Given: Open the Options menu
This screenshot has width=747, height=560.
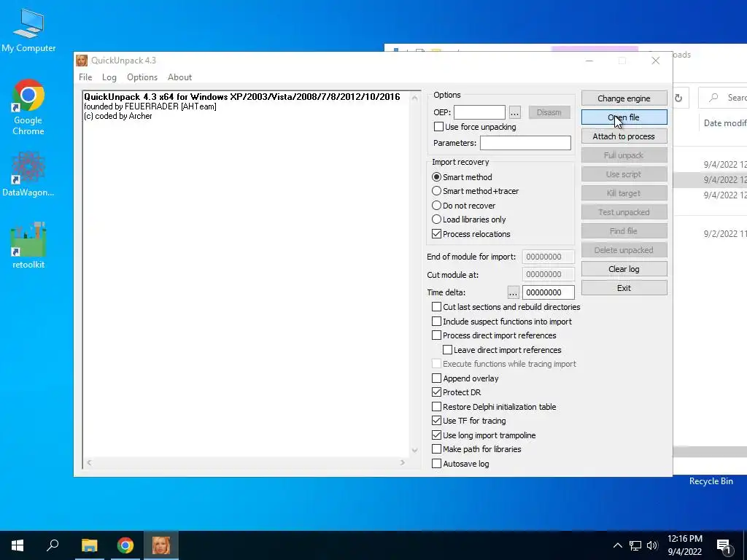Looking at the screenshot, I should click(142, 77).
